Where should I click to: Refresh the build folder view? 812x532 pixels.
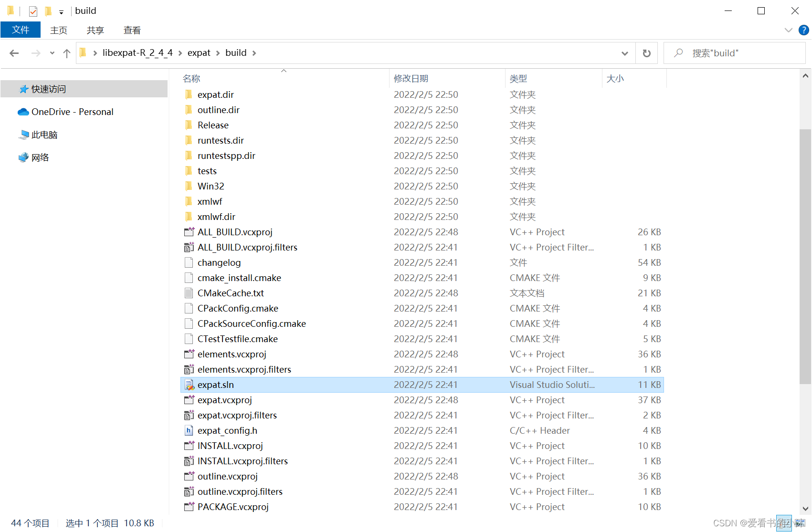click(647, 53)
